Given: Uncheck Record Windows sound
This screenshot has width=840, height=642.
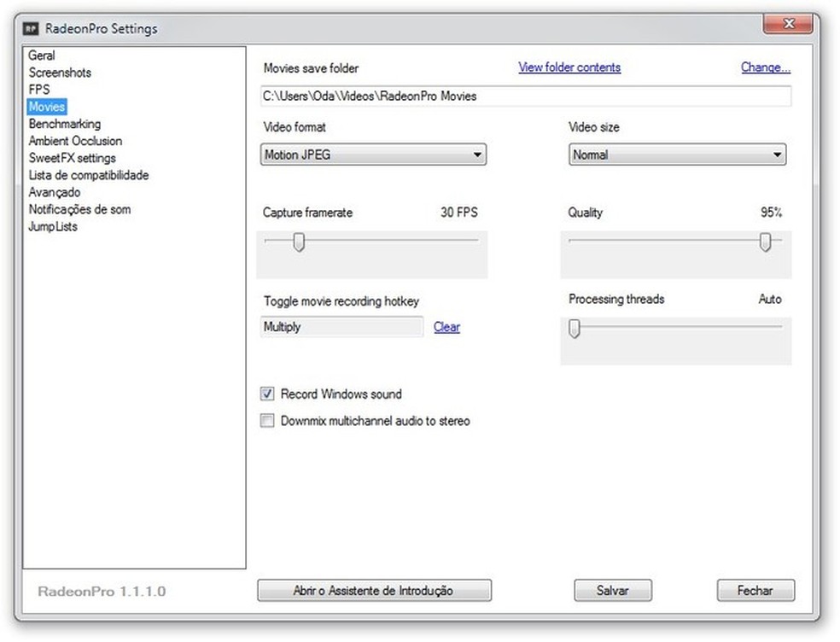Looking at the screenshot, I should (267, 394).
